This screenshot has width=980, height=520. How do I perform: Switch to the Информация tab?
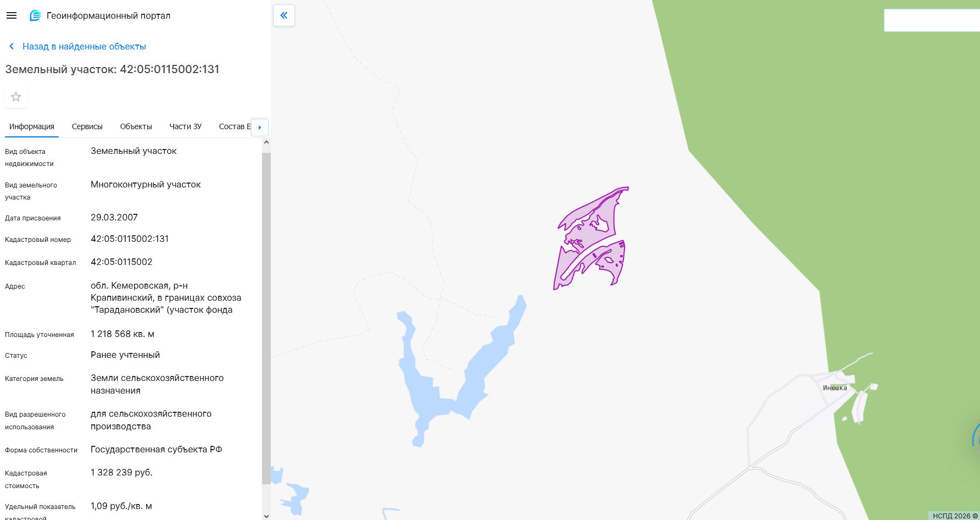point(32,126)
